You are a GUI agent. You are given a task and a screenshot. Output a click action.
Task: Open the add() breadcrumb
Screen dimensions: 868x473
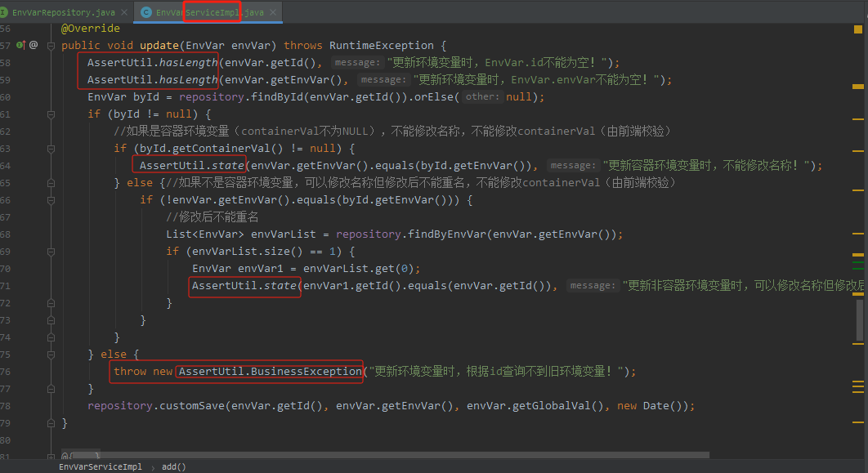click(174, 467)
